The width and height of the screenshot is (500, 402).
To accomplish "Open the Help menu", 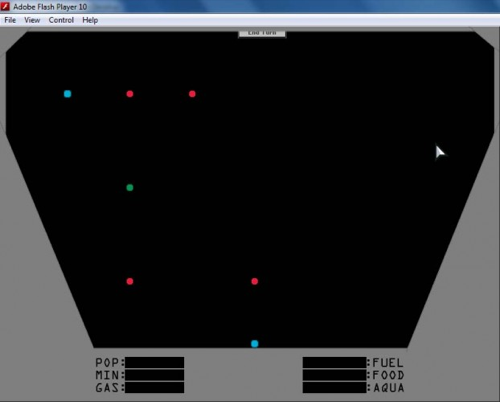I will pyautogui.click(x=90, y=20).
